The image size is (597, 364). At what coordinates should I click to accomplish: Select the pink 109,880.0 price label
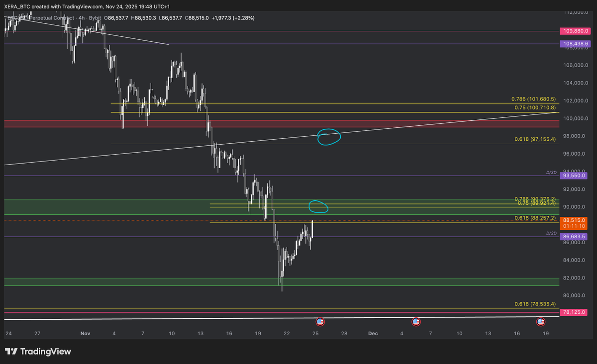pyautogui.click(x=575, y=31)
